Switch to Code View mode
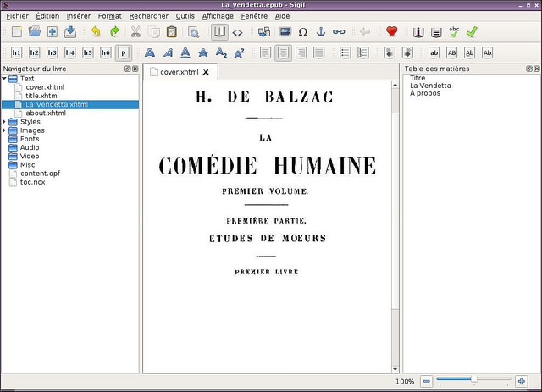 (238, 32)
